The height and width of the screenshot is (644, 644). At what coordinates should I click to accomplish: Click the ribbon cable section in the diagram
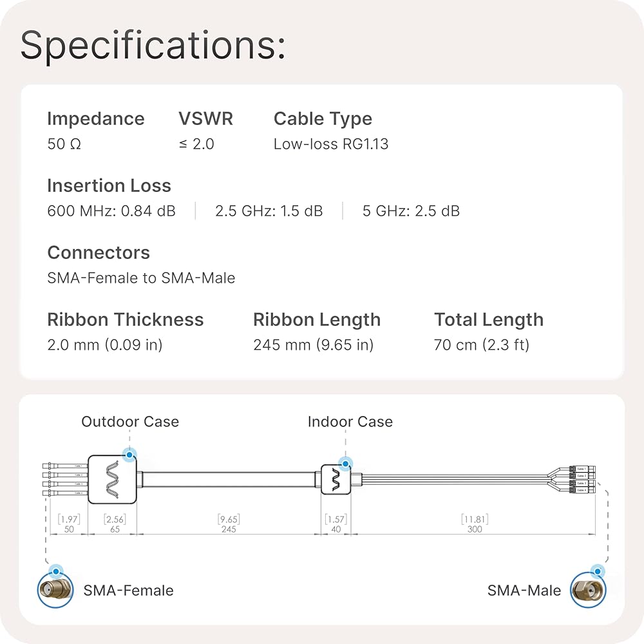[x=229, y=479]
